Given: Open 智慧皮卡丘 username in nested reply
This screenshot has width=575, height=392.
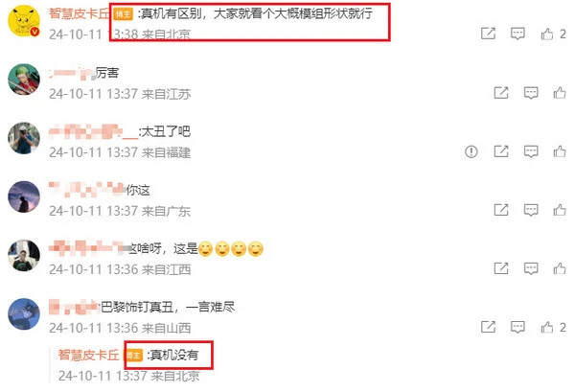Looking at the screenshot, I should click(89, 355).
